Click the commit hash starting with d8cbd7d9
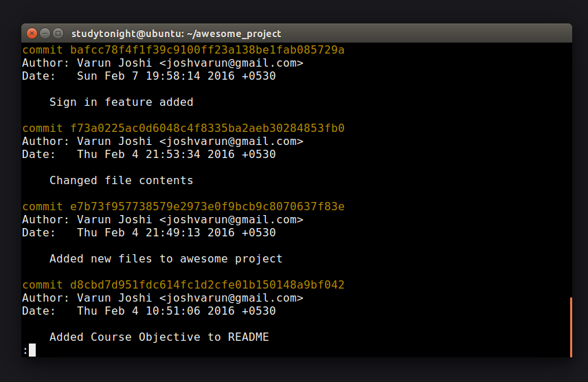 click(207, 285)
